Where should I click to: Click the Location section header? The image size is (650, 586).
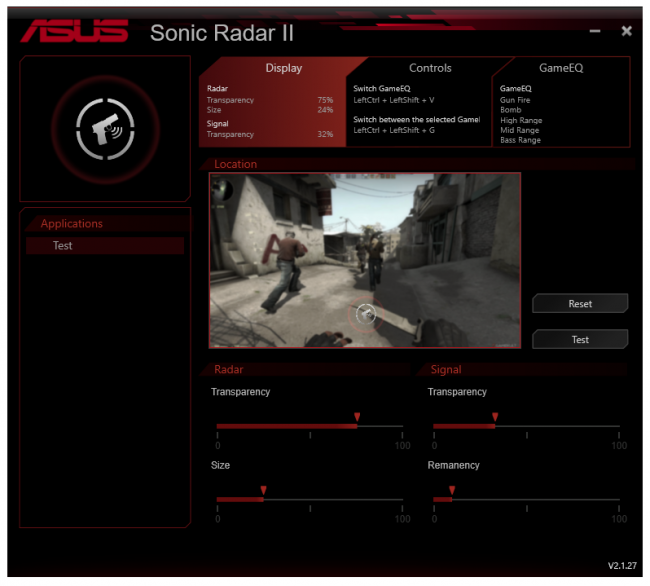tap(236, 164)
